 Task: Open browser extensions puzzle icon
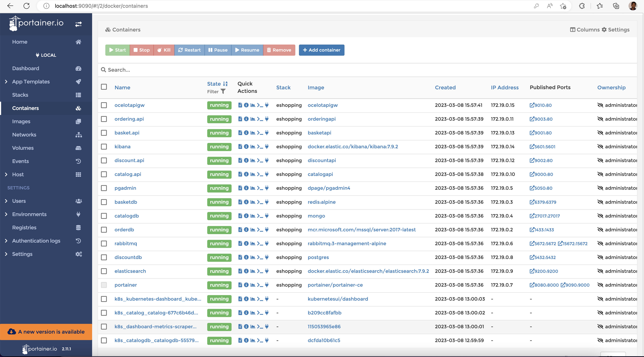click(582, 6)
